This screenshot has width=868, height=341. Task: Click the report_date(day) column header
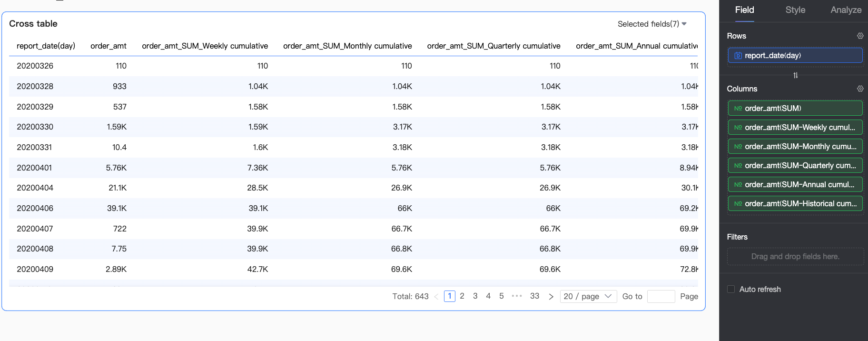click(46, 46)
